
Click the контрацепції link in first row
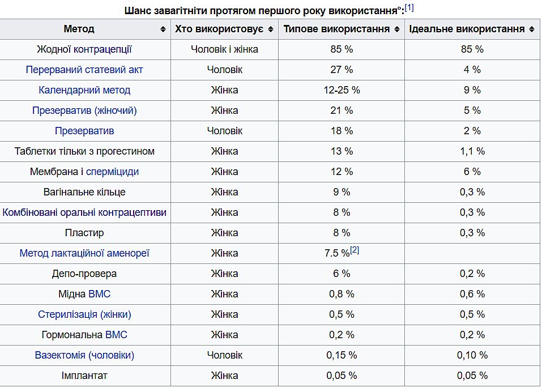[x=103, y=49]
